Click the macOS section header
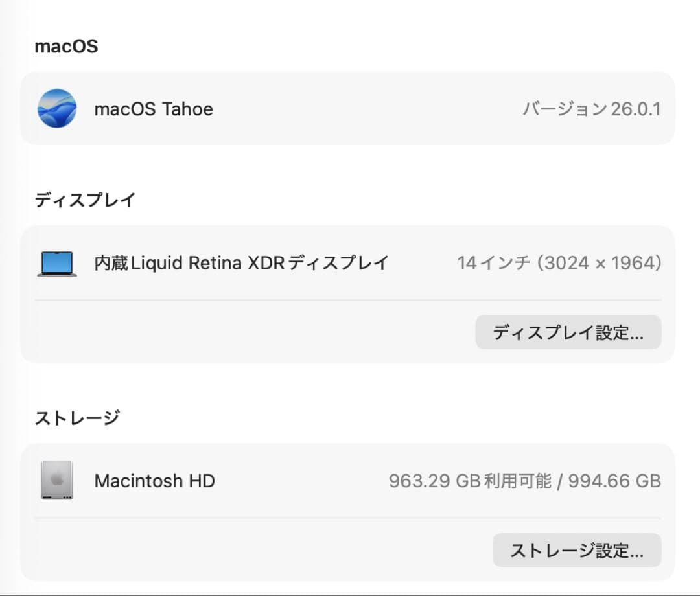 tap(67, 46)
